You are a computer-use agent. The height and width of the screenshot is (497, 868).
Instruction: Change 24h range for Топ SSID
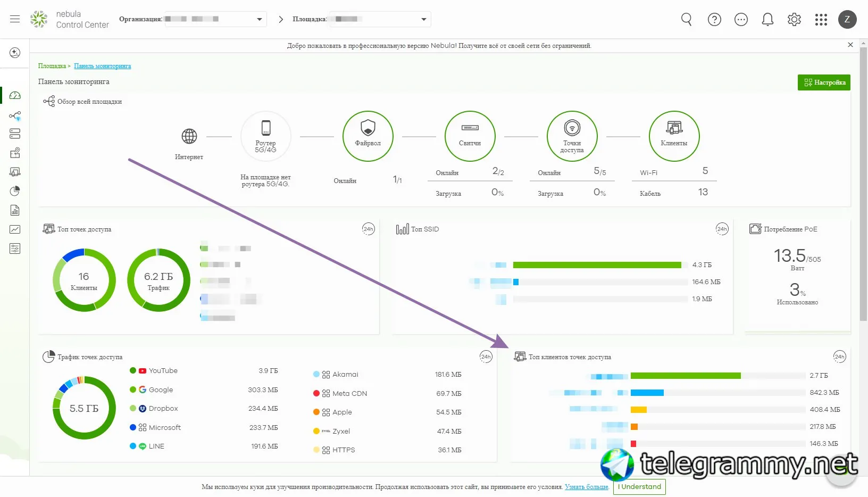[722, 229]
